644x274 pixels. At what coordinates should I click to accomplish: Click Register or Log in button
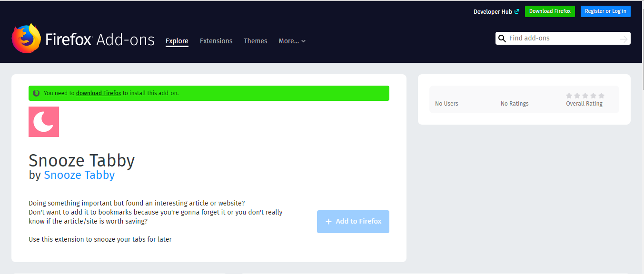(x=605, y=11)
